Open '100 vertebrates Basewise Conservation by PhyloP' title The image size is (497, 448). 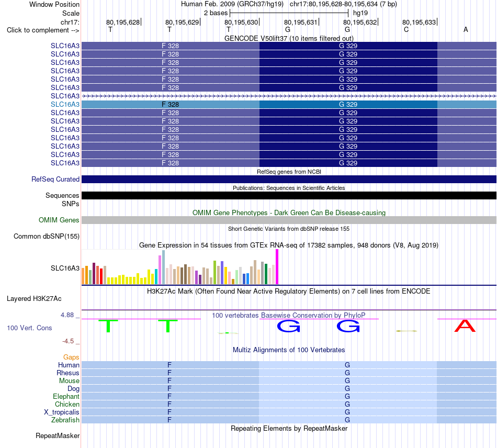click(289, 316)
